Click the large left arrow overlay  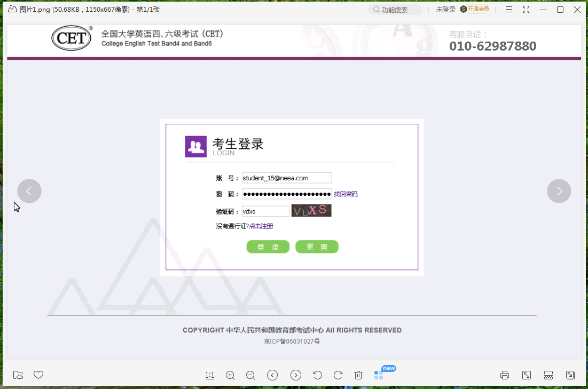click(x=29, y=191)
